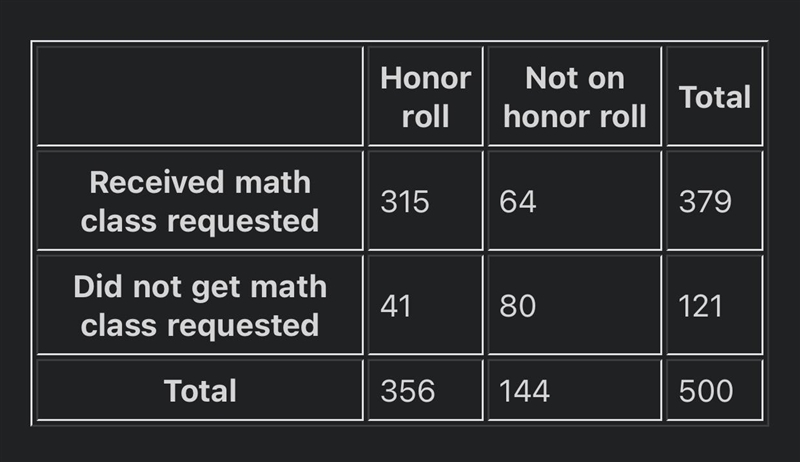Select the cell with value 315

click(x=426, y=201)
